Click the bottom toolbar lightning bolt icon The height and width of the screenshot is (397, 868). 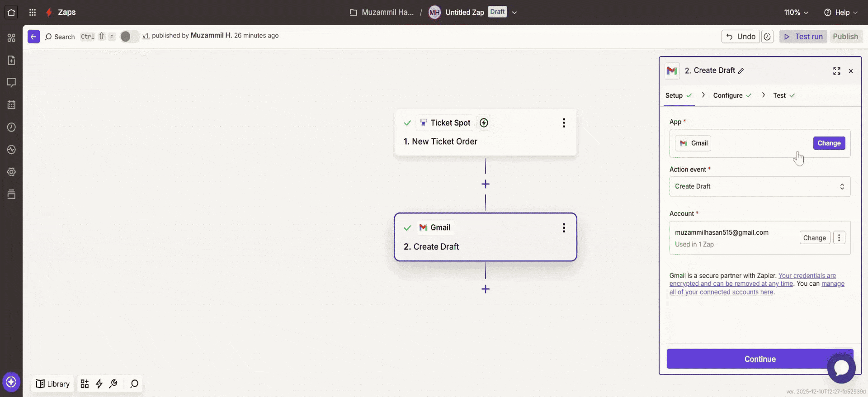coord(99,384)
